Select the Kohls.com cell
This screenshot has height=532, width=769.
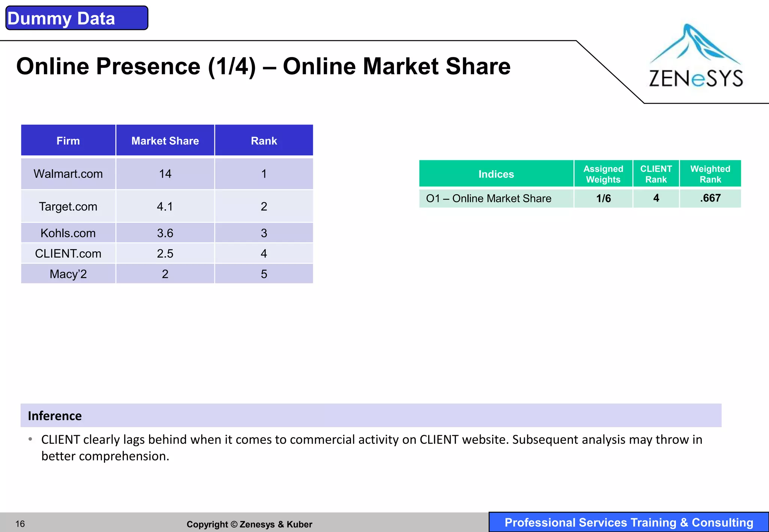pyautogui.click(x=68, y=233)
